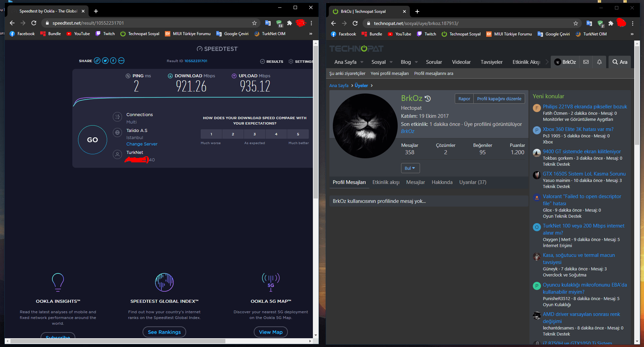644x347 pixels.
Task: Open thread 'Philips 221V8 ekranda pikseller bozuk'
Action: point(585,107)
